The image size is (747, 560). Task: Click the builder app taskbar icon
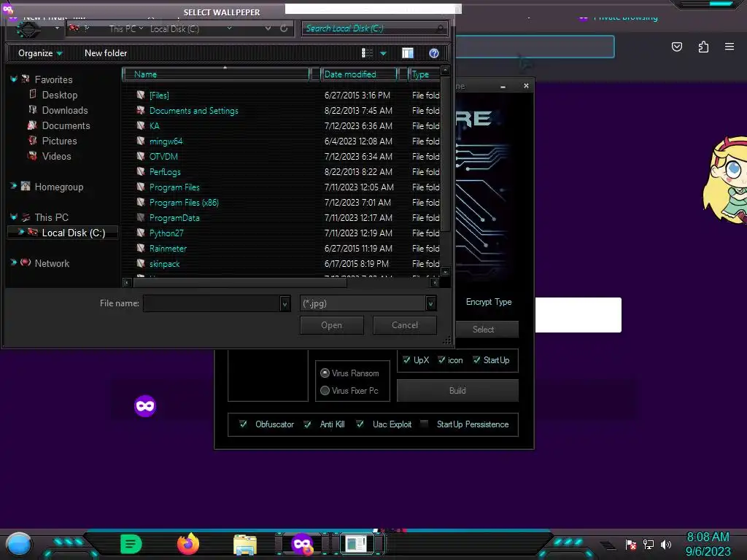356,544
